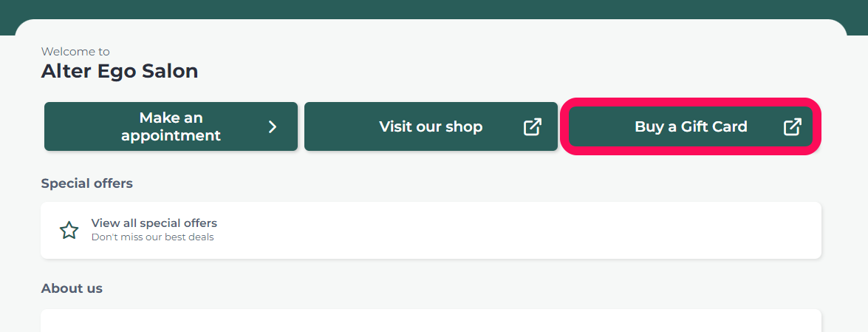Select the Buy a Gift Card button
The width and height of the screenshot is (868, 332).
[690, 126]
